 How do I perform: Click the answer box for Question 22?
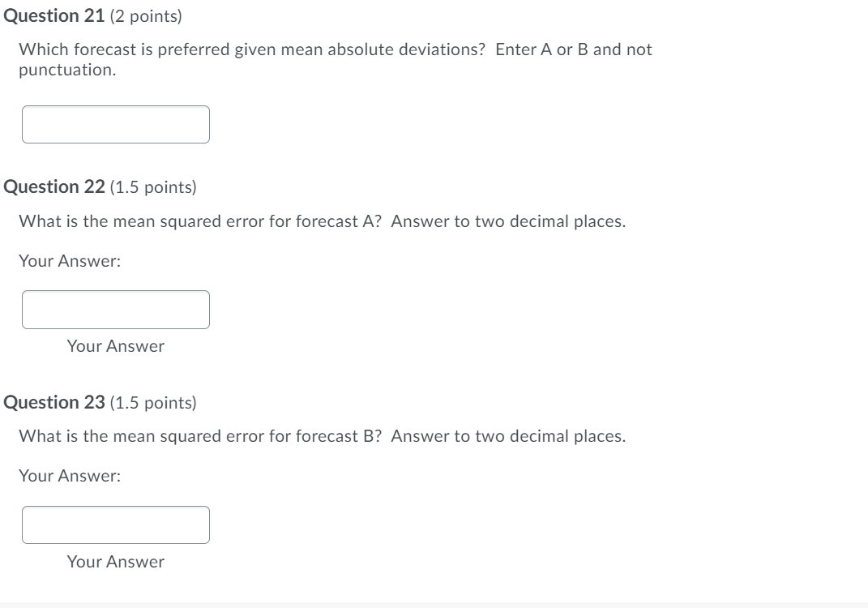click(116, 309)
